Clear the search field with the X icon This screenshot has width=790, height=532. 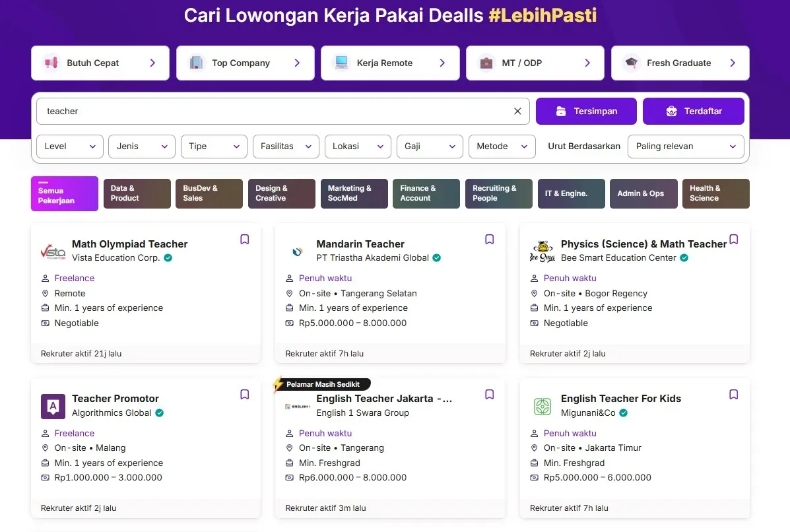coord(517,112)
